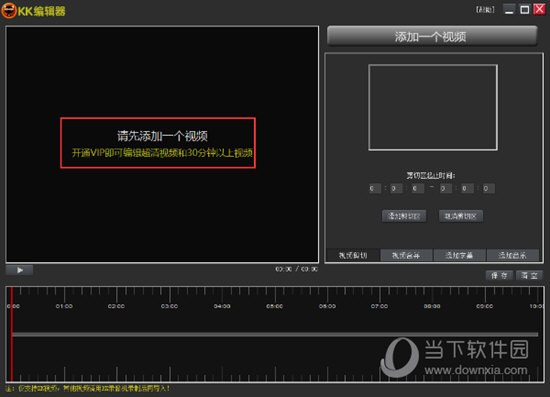Click the yellow note text at bottom

pyautogui.click(x=88, y=389)
